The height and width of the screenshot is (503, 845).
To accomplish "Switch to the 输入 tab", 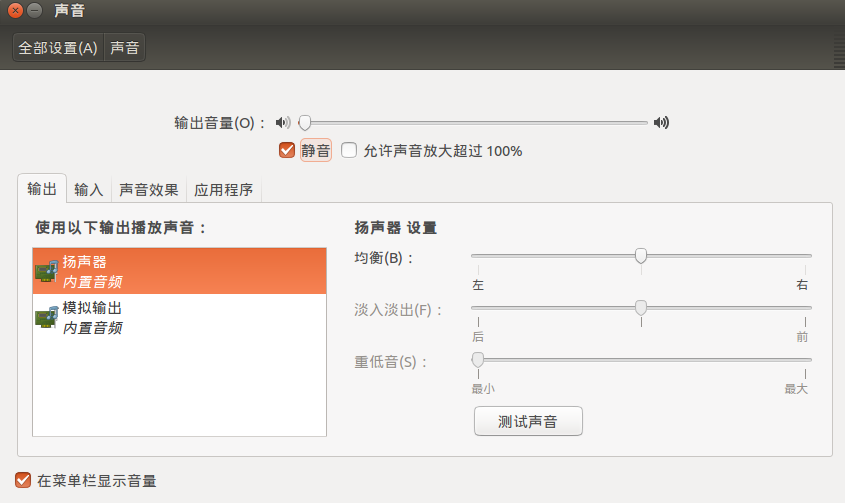I will click(88, 190).
